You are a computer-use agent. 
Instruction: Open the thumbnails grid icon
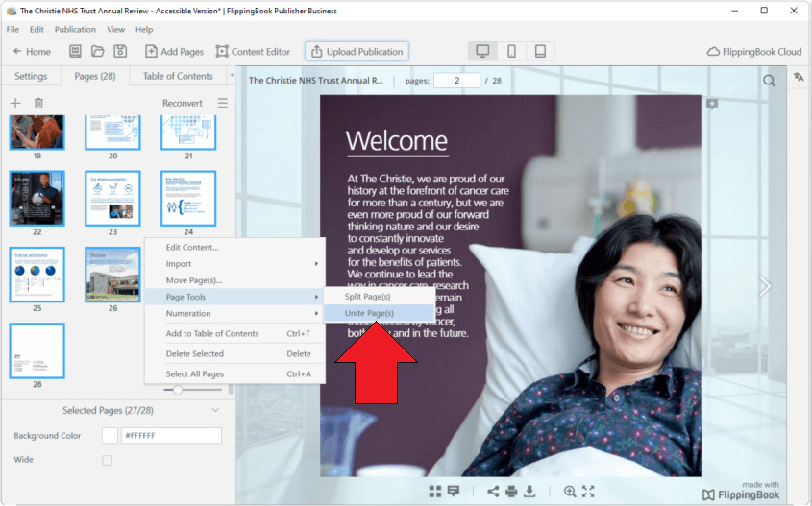pyautogui.click(x=434, y=492)
